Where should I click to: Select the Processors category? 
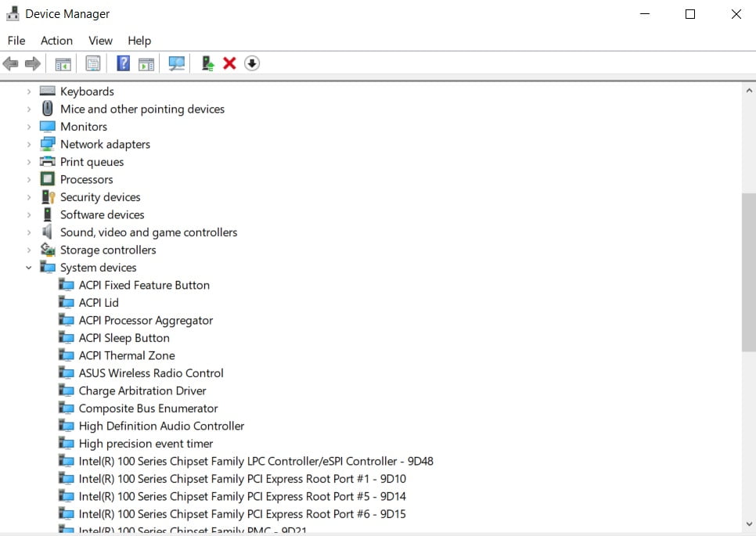click(86, 179)
